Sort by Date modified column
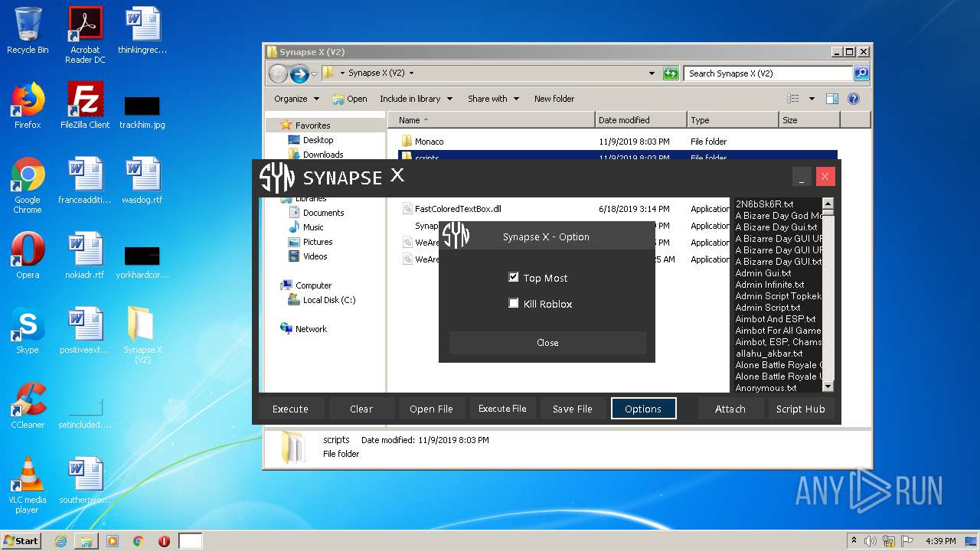This screenshot has height=551, width=980. [641, 120]
